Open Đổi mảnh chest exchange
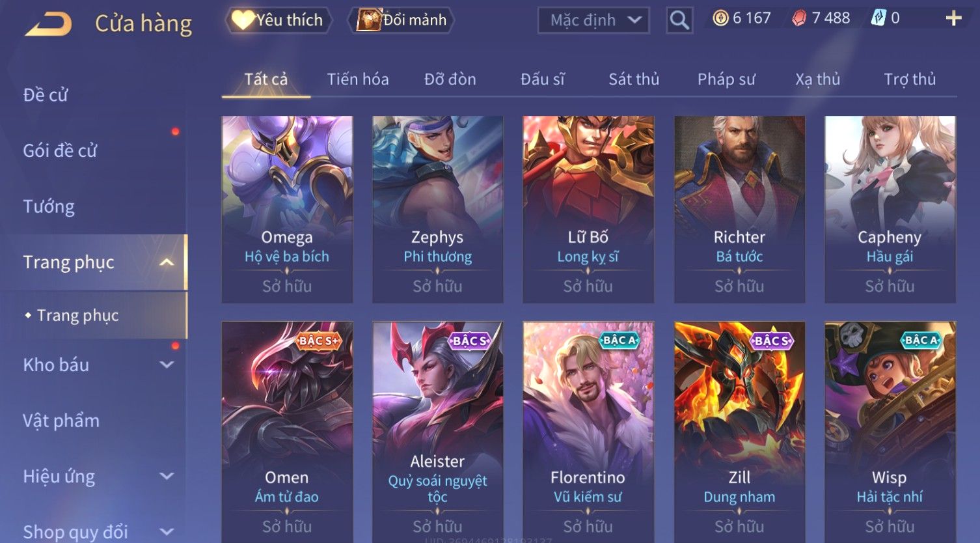This screenshot has width=980, height=543. click(402, 20)
